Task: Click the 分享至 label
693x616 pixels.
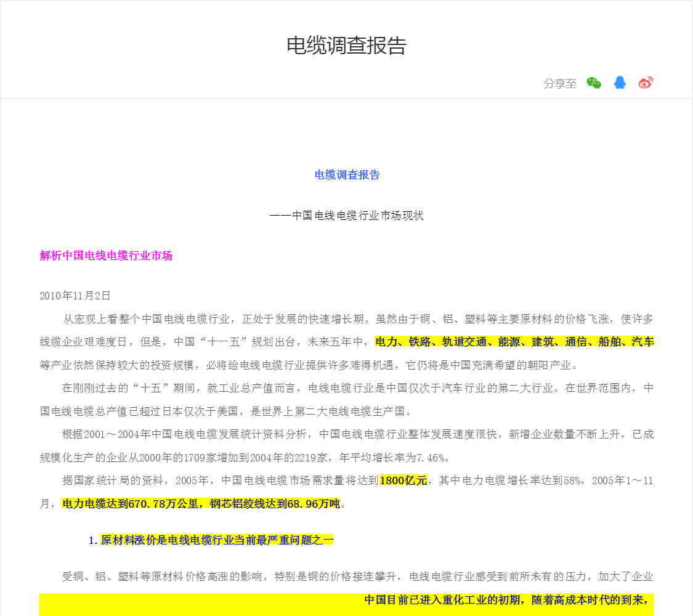Action: coord(560,84)
